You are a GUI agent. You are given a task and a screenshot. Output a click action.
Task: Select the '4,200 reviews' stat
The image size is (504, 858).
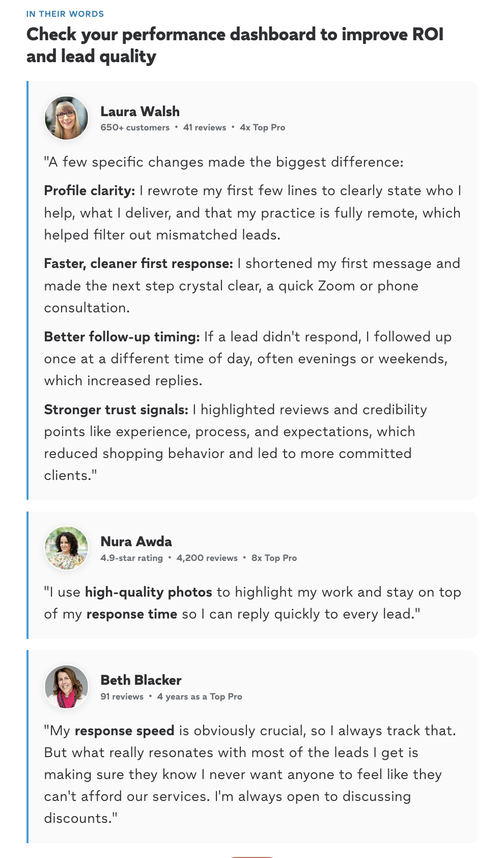207,558
